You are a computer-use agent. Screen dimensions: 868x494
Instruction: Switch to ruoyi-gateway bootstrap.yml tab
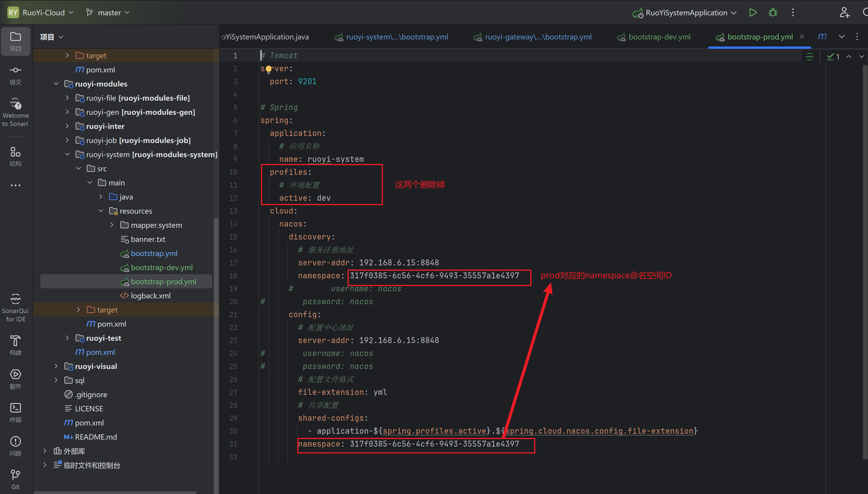(538, 37)
